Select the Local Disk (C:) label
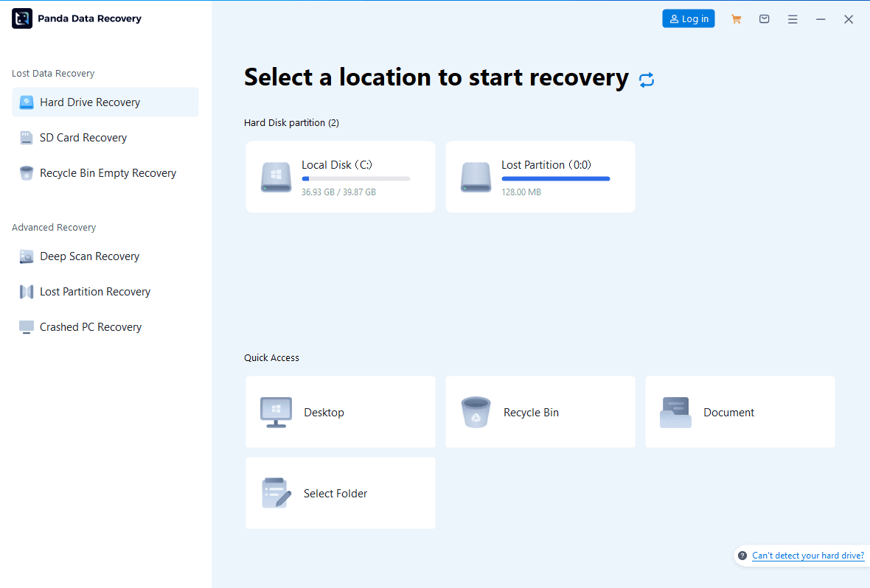This screenshot has height=588, width=870. click(337, 165)
